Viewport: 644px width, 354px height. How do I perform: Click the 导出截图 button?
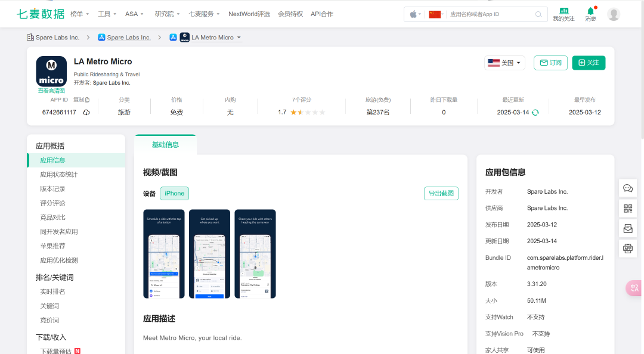pos(441,194)
